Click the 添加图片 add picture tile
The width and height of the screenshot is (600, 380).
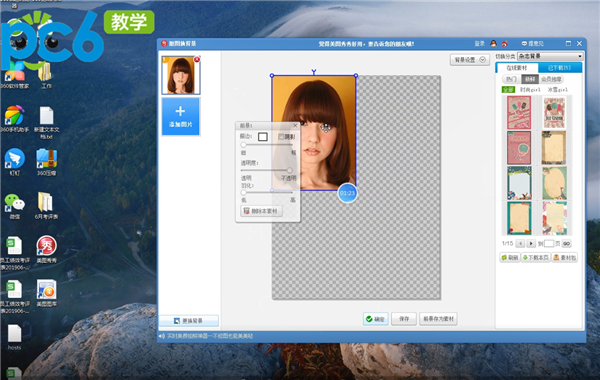pos(181,116)
